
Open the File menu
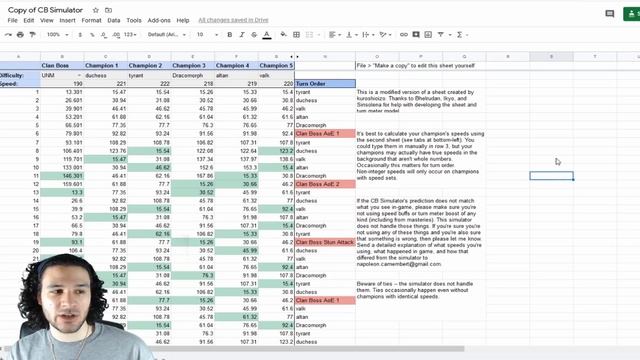pos(12,20)
